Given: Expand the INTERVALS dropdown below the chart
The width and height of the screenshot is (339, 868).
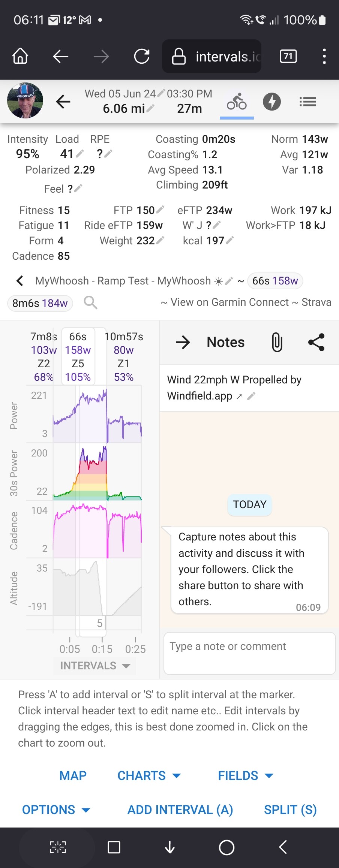Looking at the screenshot, I should (95, 666).
